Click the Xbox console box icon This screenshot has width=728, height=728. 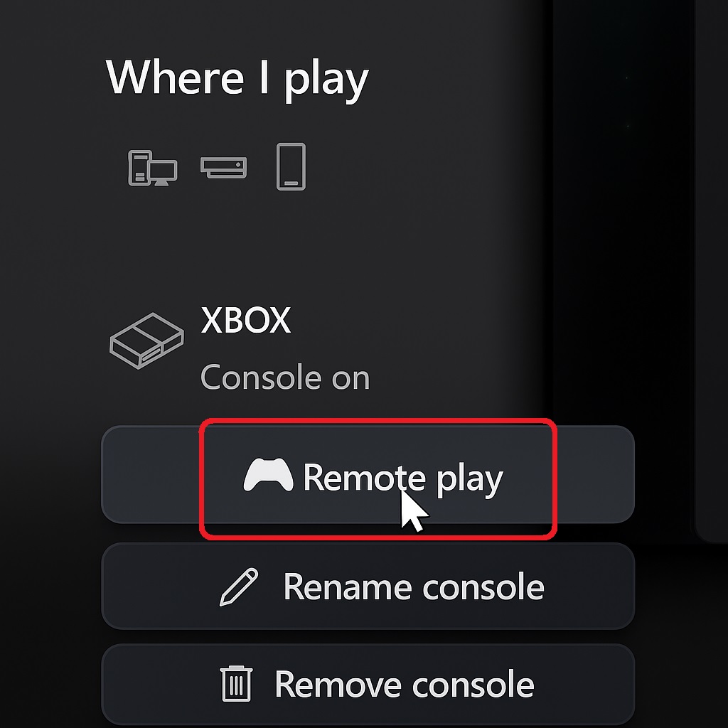click(146, 341)
